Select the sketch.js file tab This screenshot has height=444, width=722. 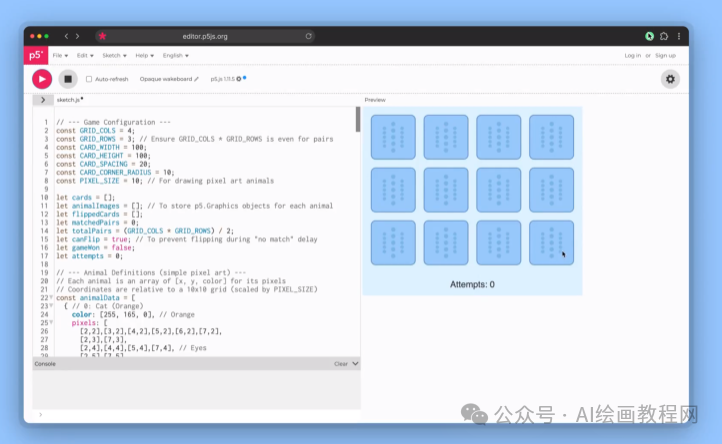[70, 99]
